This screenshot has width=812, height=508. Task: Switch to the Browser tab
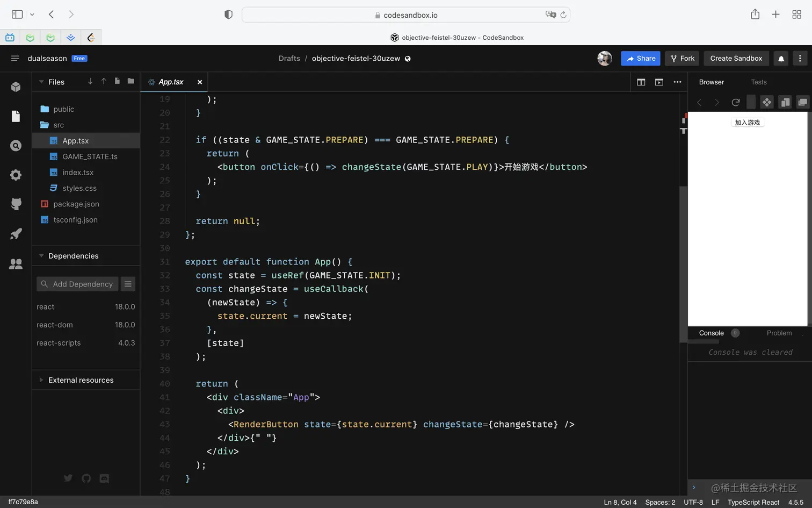tap(712, 82)
